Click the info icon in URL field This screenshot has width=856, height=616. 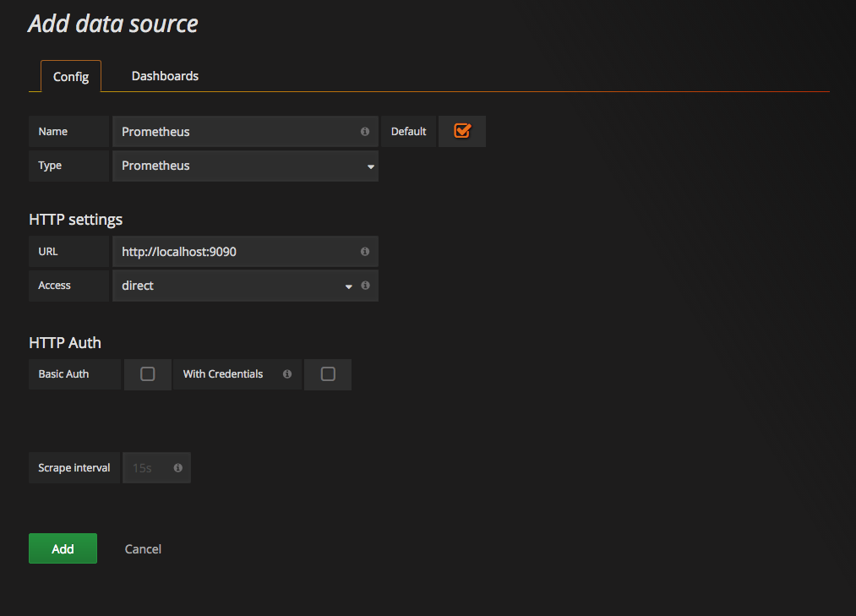[365, 252]
